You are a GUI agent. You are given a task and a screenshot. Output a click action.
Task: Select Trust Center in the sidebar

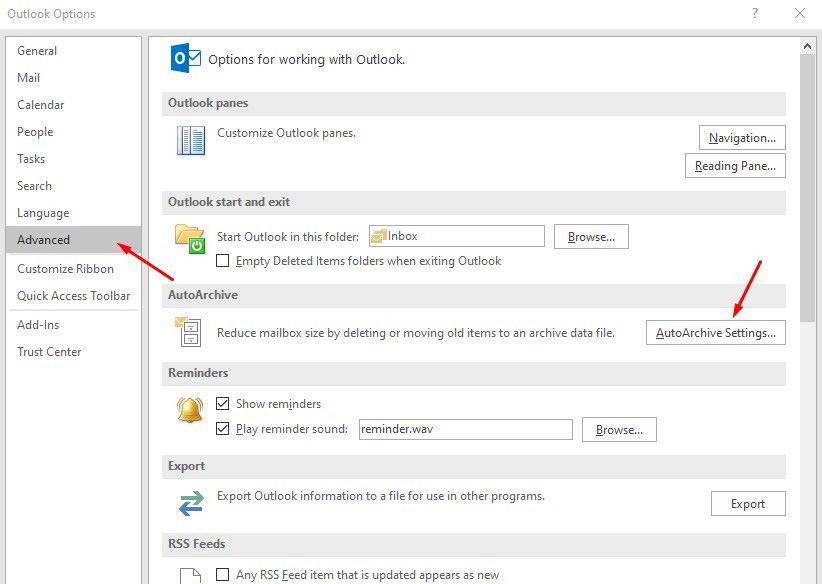(49, 352)
